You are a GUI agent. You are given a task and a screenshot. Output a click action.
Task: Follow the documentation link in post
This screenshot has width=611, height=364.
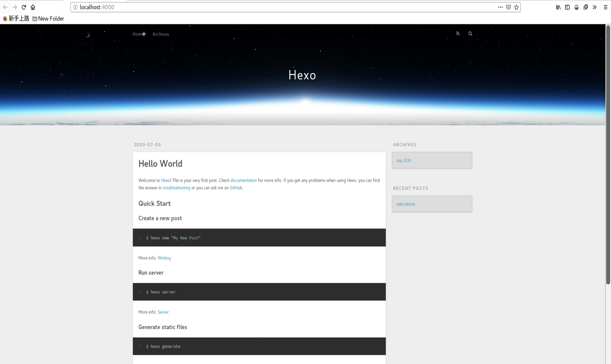pos(243,180)
